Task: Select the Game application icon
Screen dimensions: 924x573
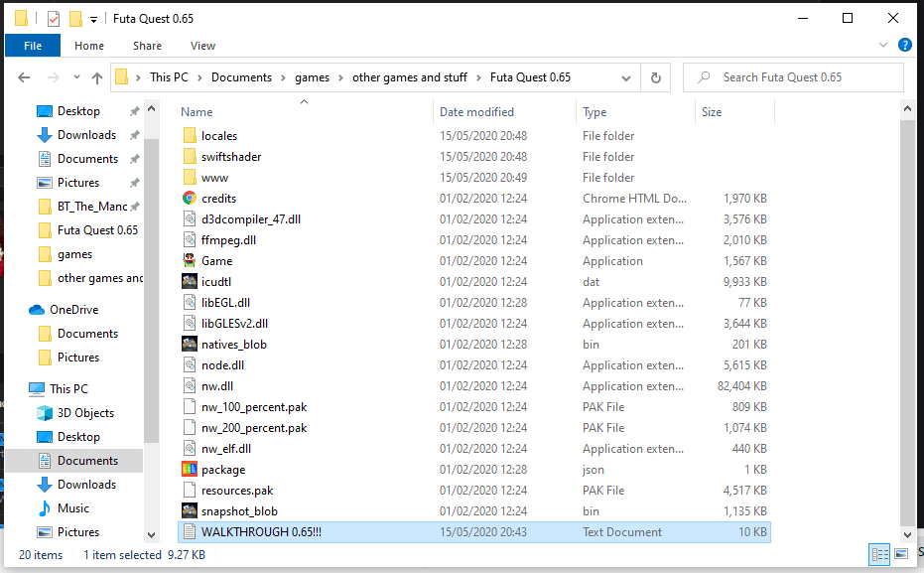Action: click(190, 260)
